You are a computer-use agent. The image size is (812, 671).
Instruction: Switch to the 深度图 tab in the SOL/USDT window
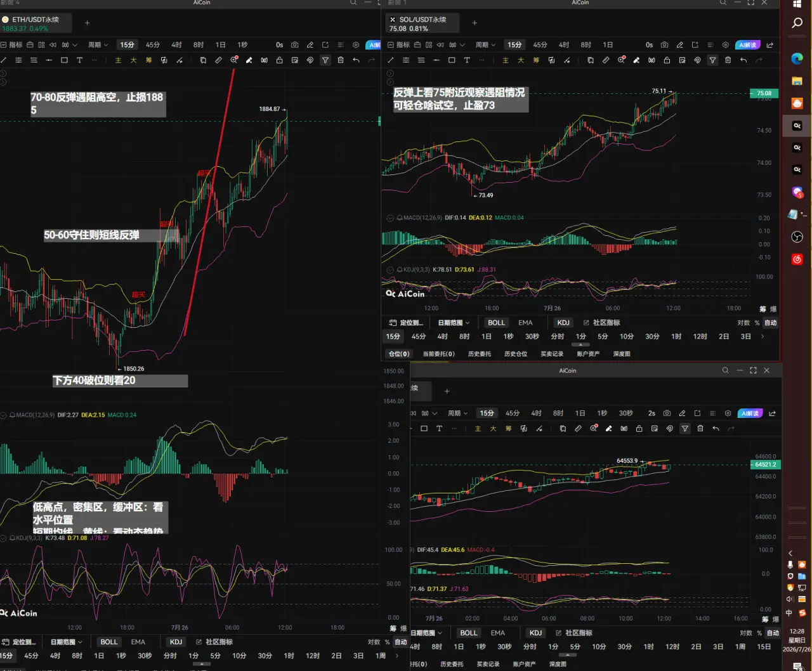(x=622, y=354)
